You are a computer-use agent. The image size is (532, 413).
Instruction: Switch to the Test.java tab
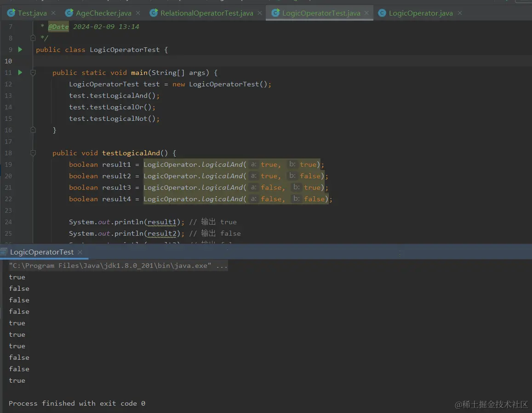click(x=32, y=13)
